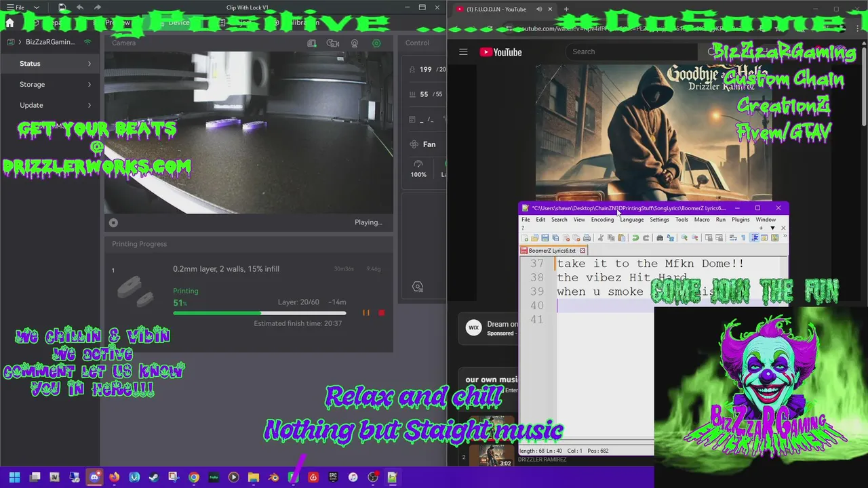The height and width of the screenshot is (488, 868).
Task: Click Notepad++ Paste icon
Action: tap(622, 238)
